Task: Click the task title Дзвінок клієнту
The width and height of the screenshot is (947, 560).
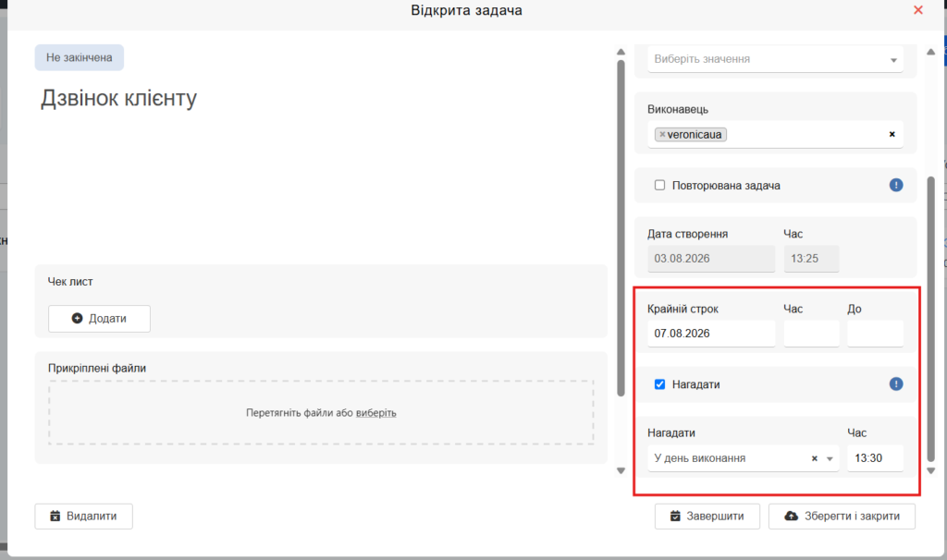Action: tap(119, 98)
